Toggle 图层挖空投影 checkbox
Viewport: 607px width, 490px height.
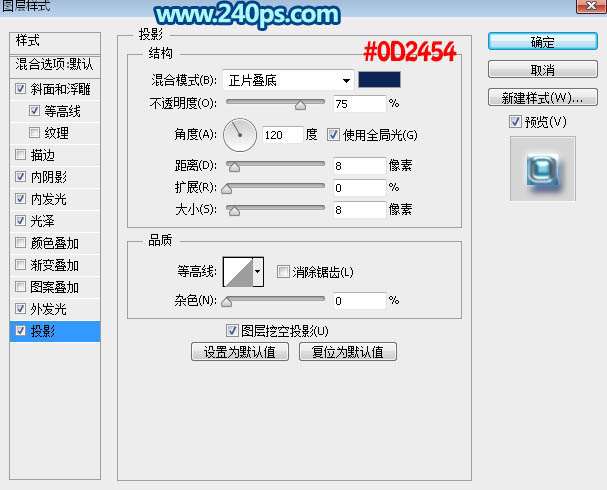click(x=232, y=331)
